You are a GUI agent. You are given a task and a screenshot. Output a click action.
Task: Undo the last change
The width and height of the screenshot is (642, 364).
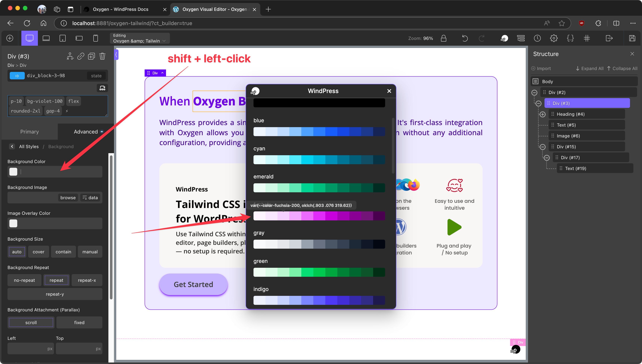click(465, 38)
